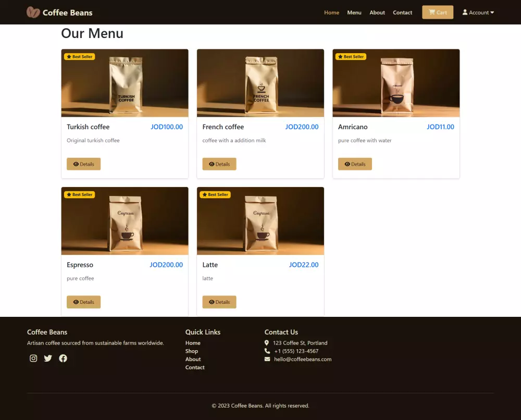Go to Home in the top navigation
The width and height of the screenshot is (521, 420).
tap(331, 13)
